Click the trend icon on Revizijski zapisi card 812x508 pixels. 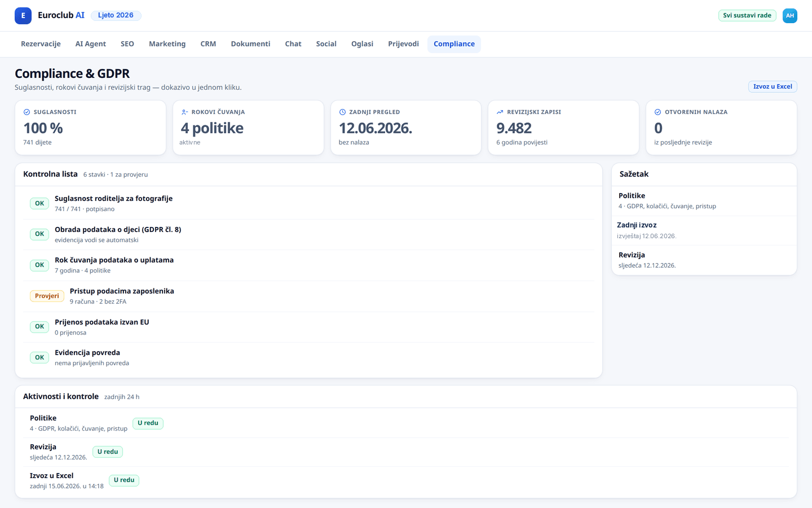tap(500, 112)
